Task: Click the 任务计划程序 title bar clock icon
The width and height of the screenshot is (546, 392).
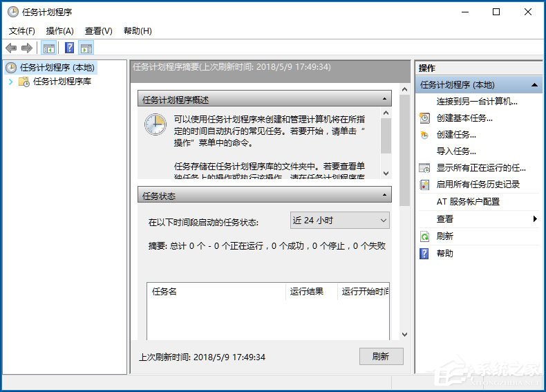Action: coord(13,12)
